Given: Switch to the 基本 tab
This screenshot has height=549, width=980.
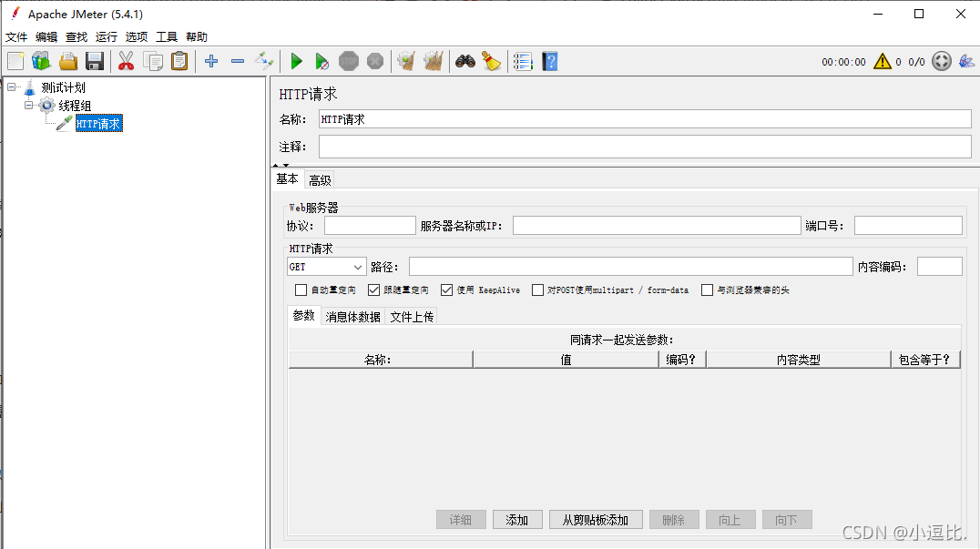Looking at the screenshot, I should tap(288, 179).
